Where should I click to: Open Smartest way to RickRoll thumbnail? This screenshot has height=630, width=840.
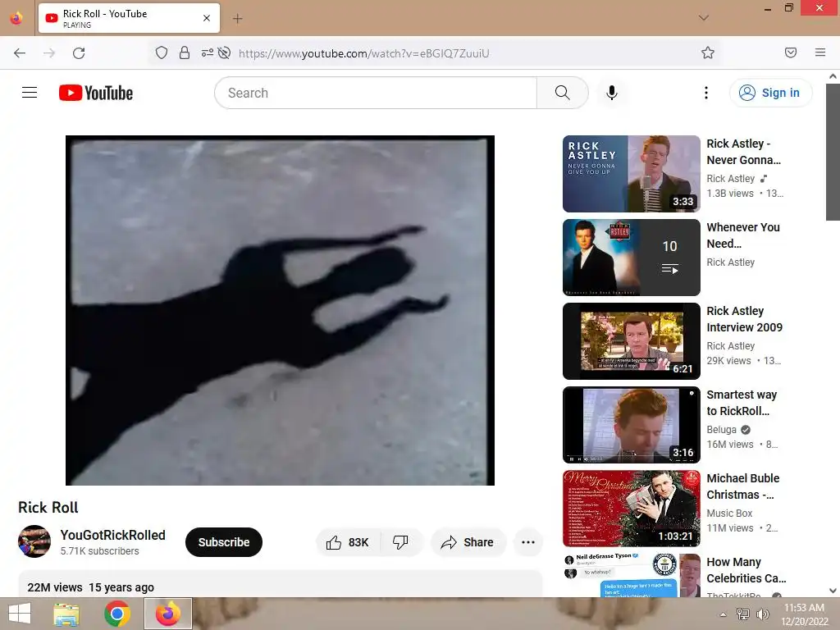coord(631,424)
